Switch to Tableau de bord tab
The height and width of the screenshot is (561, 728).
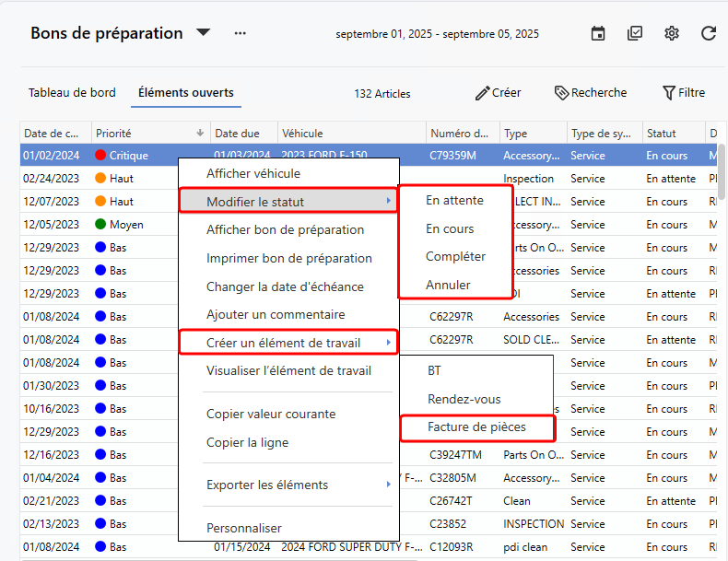[x=72, y=92]
